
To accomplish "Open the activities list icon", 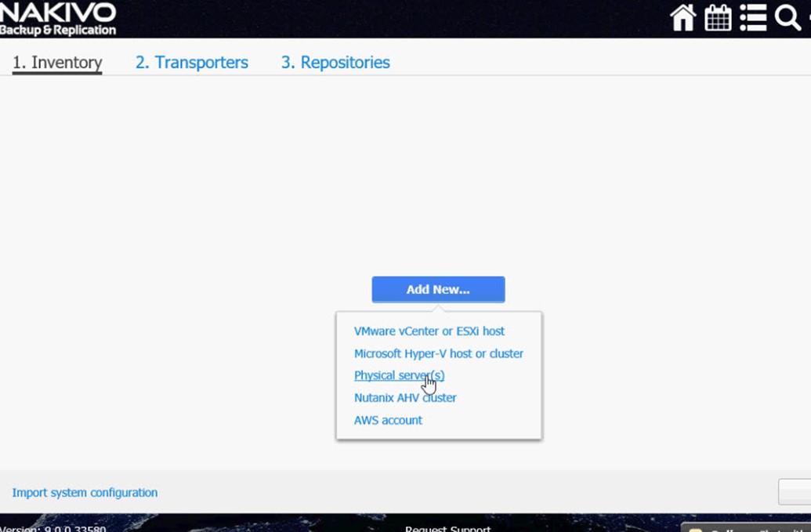I will click(x=753, y=18).
